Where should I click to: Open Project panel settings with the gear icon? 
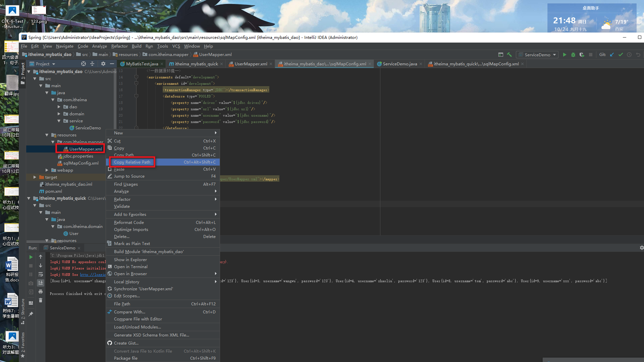[103, 64]
